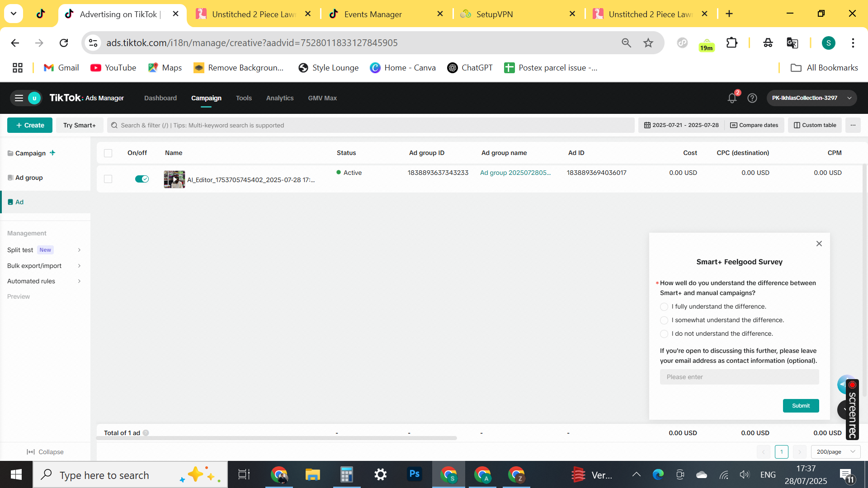The height and width of the screenshot is (488, 868).
Task: Select the Ad group level in sidebar
Action: click(x=29, y=178)
